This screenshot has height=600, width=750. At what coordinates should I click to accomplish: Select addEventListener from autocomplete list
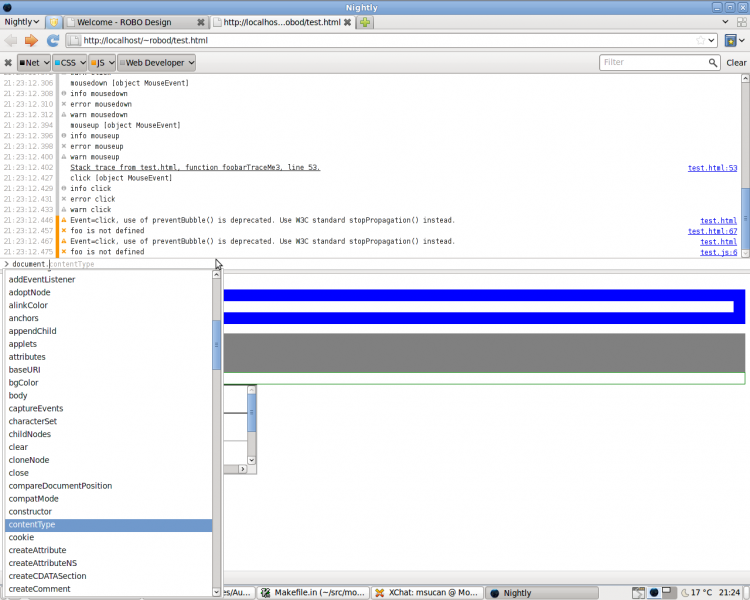109,279
